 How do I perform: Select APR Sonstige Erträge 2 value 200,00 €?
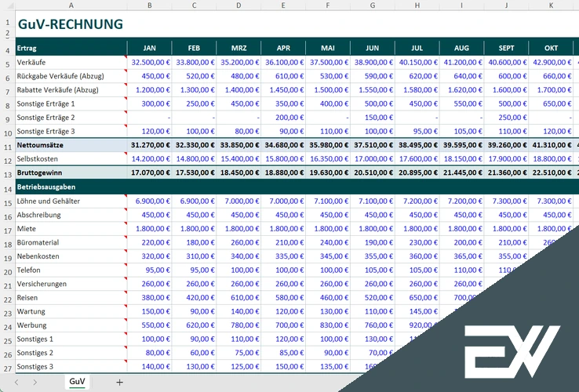point(283,118)
